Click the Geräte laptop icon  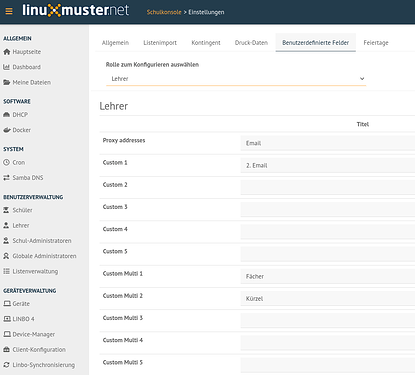pyautogui.click(x=7, y=304)
